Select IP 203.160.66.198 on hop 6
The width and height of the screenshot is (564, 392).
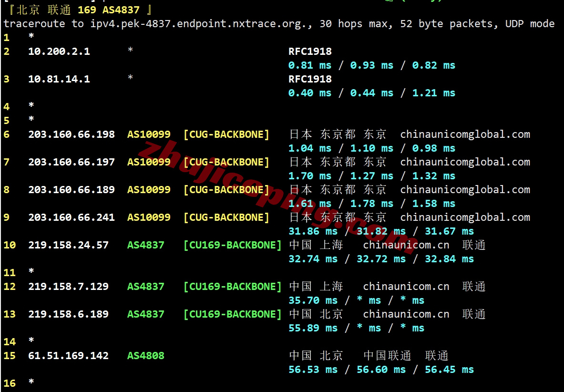coord(72,134)
